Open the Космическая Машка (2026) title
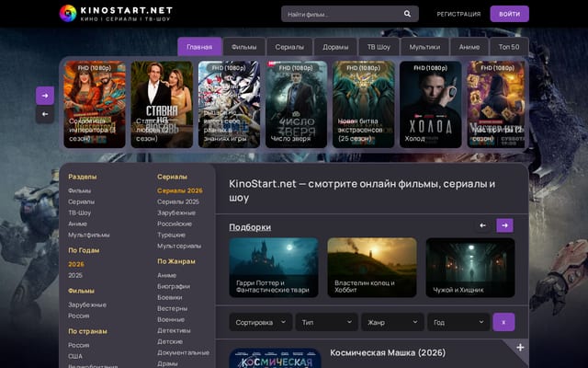 pyautogui.click(x=388, y=353)
